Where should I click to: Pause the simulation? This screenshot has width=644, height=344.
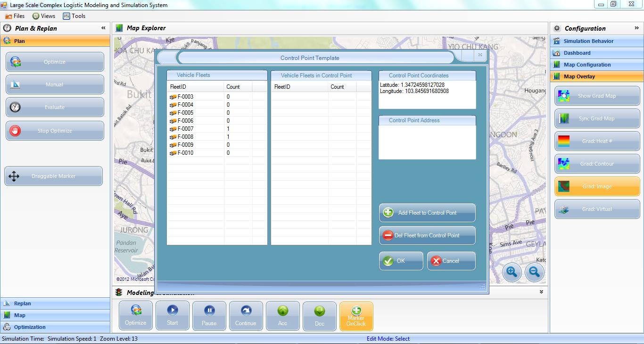click(209, 316)
